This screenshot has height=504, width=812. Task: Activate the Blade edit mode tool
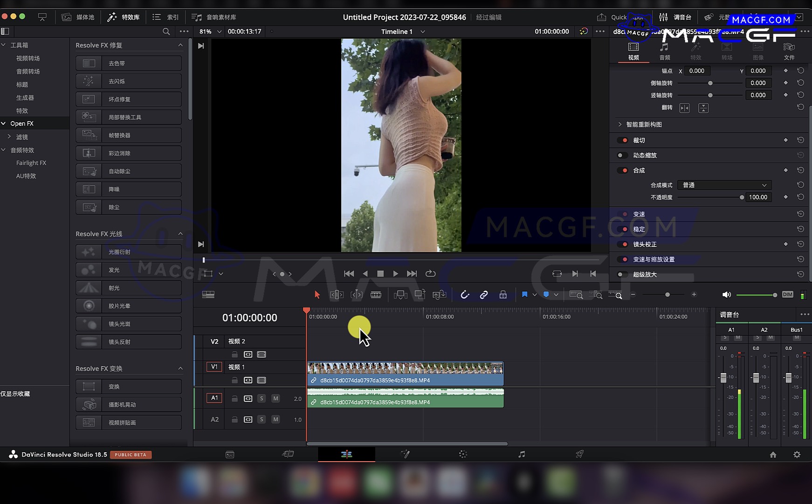[x=376, y=295]
